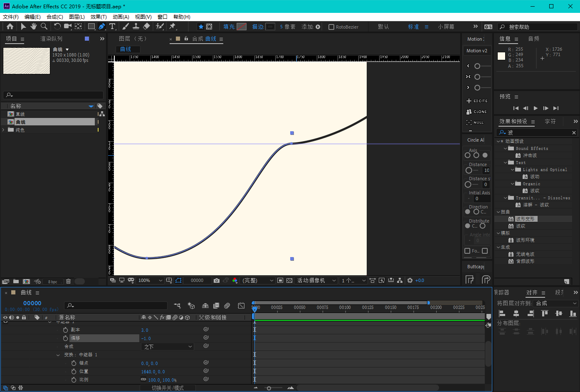Enable the RotoBezier checkbox

tap(331, 27)
